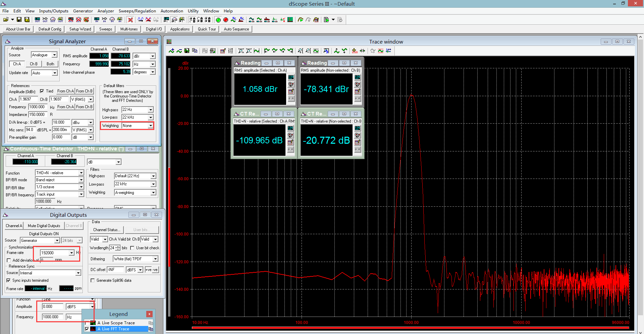Click the first 1.00 OUT generator icon
The height and width of the screenshot is (334, 644).
pos(37,20)
